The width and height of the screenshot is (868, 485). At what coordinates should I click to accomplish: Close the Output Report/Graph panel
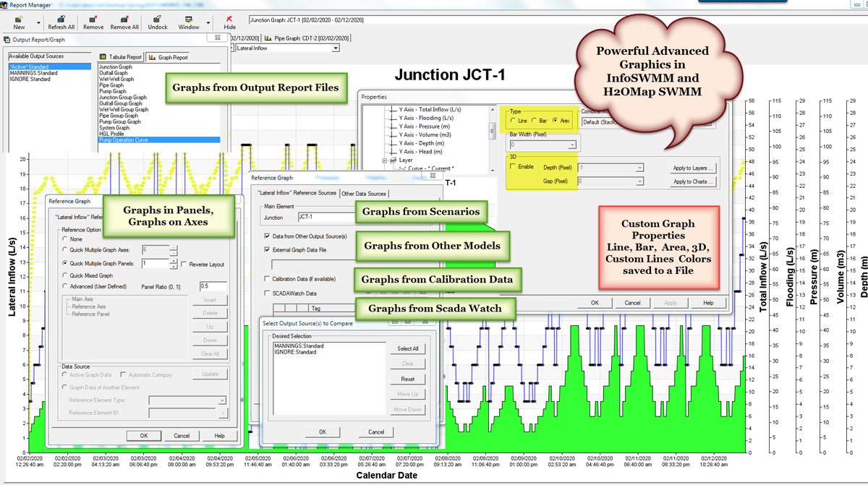(x=218, y=38)
